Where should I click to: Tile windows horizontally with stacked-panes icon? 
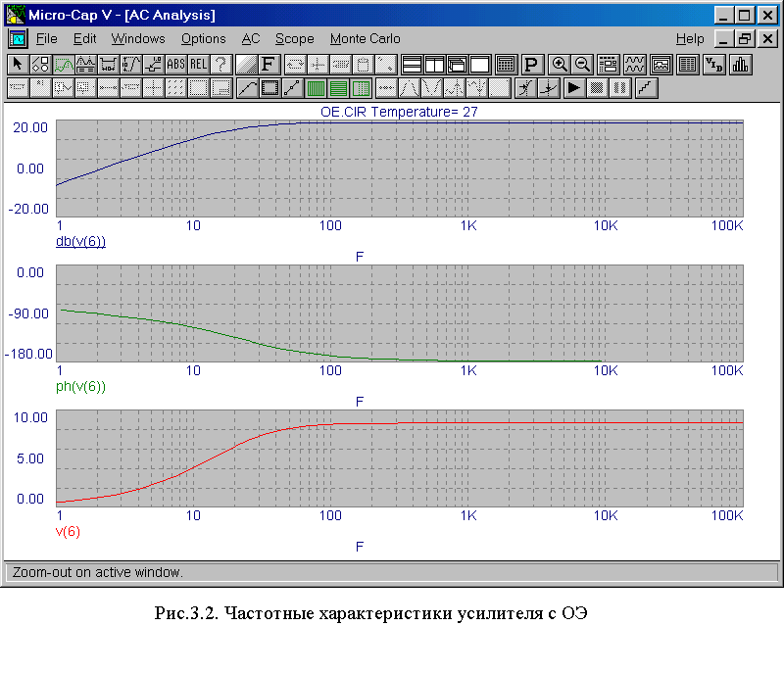point(412,65)
